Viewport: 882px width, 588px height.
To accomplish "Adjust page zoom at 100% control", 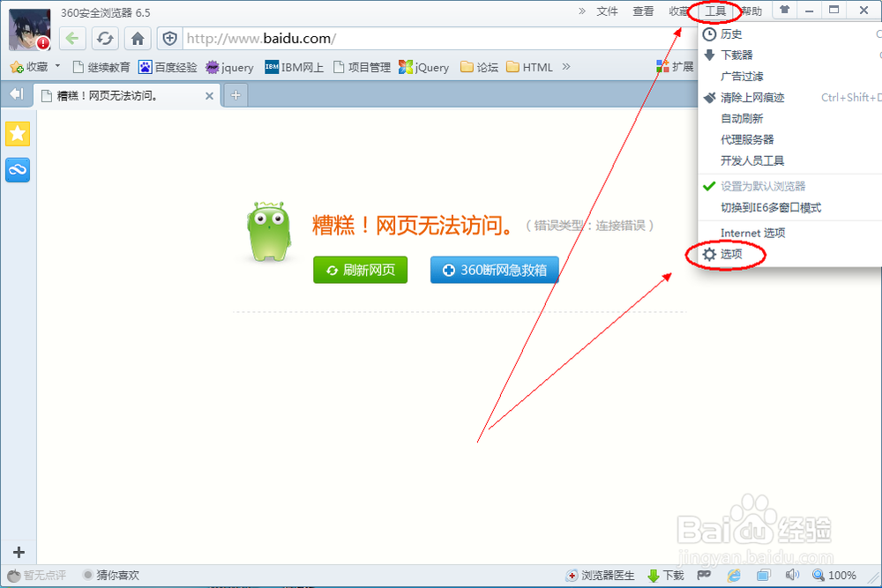I will click(x=834, y=575).
